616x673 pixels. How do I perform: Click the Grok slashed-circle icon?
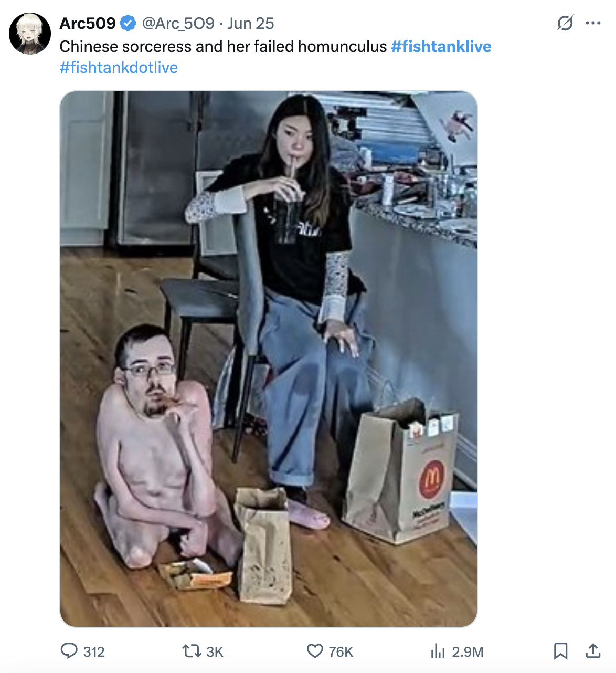(x=565, y=23)
